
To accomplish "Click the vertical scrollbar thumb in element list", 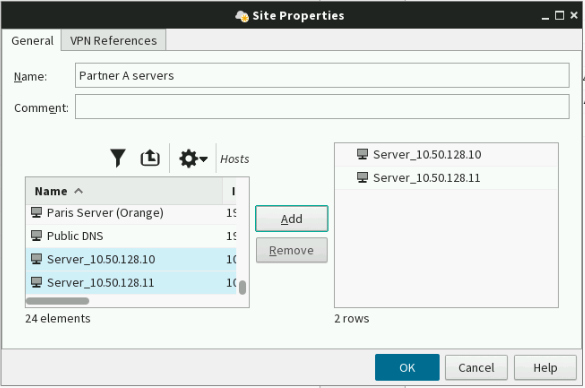I will coord(243,287).
